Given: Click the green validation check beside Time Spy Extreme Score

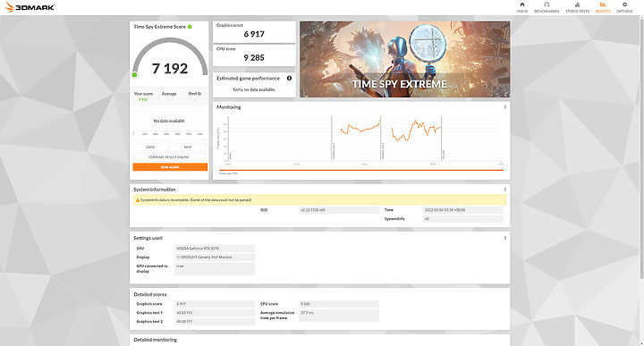Looking at the screenshot, I should [x=190, y=27].
